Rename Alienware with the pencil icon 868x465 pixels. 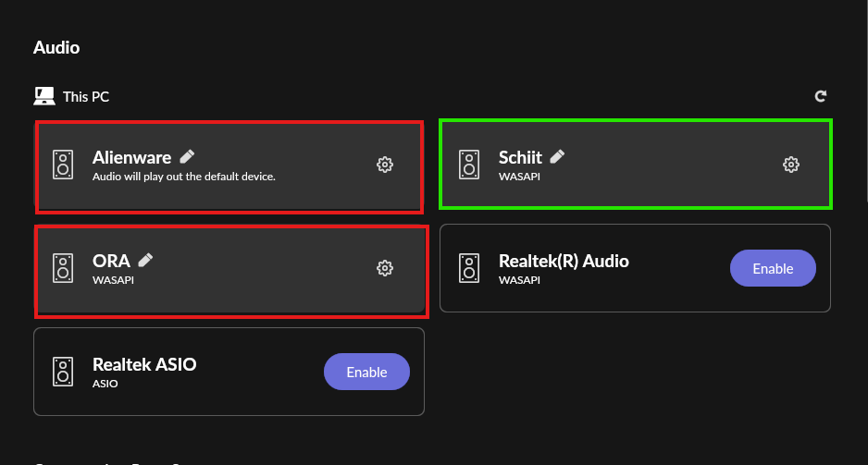187,156
